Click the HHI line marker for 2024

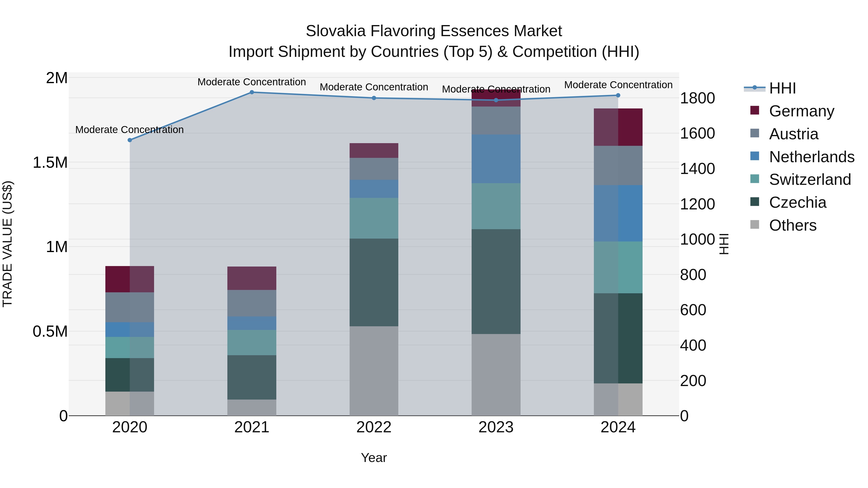click(x=618, y=95)
